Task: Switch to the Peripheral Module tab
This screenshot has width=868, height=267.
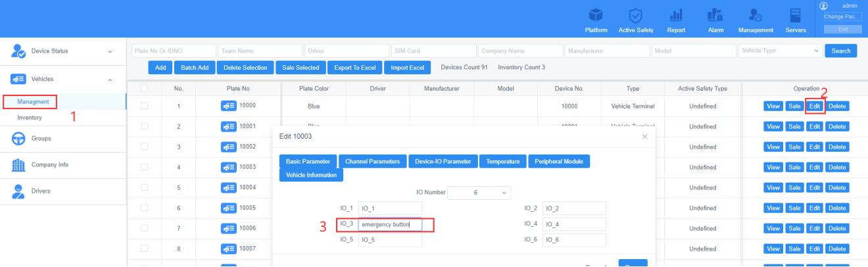Action: tap(560, 161)
